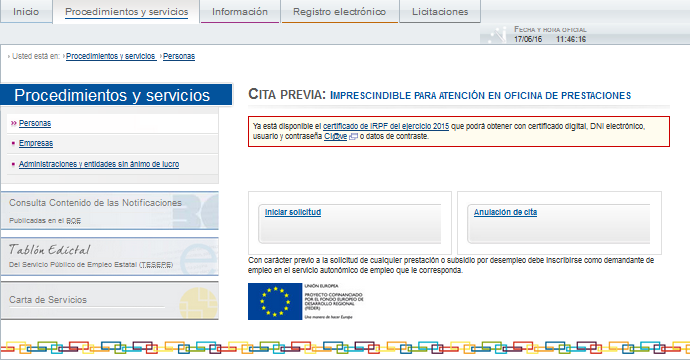Select the Procedimientos y servicios tab
The height and width of the screenshot is (360, 690).
126,11
